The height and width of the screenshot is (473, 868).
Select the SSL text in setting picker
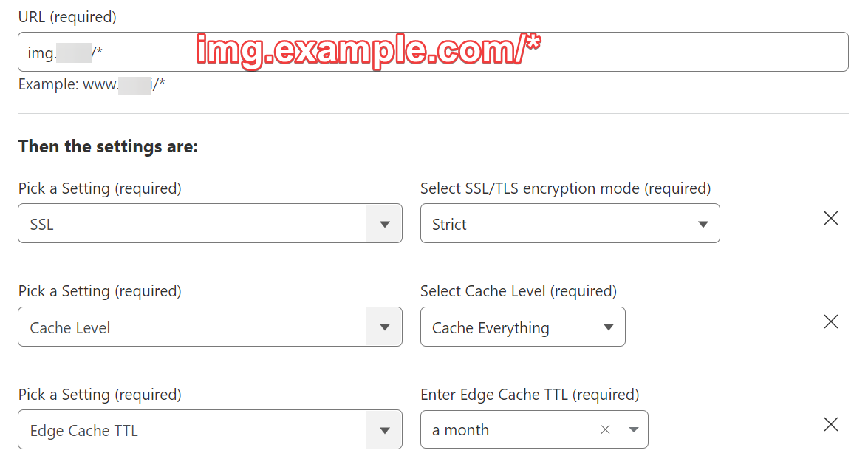coord(42,225)
